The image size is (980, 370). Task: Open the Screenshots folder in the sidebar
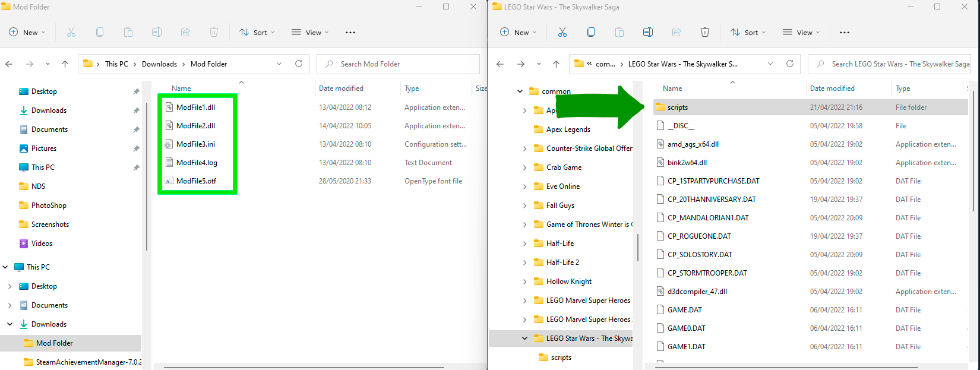point(50,224)
